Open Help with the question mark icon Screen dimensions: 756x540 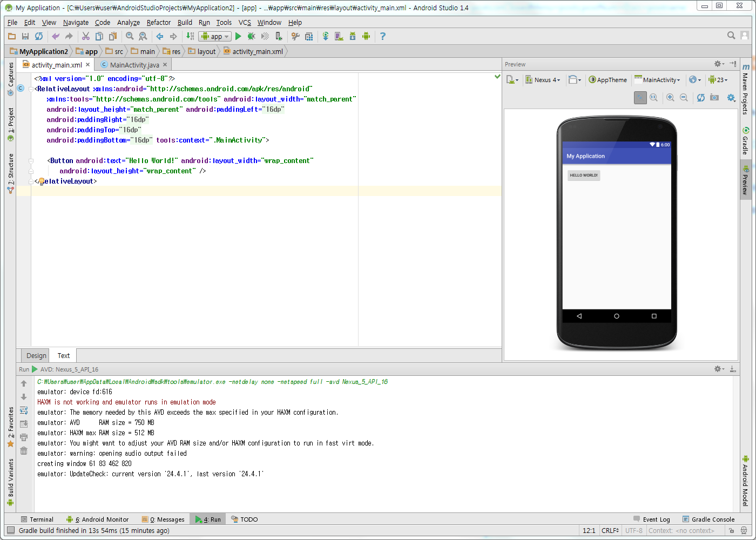coord(383,36)
